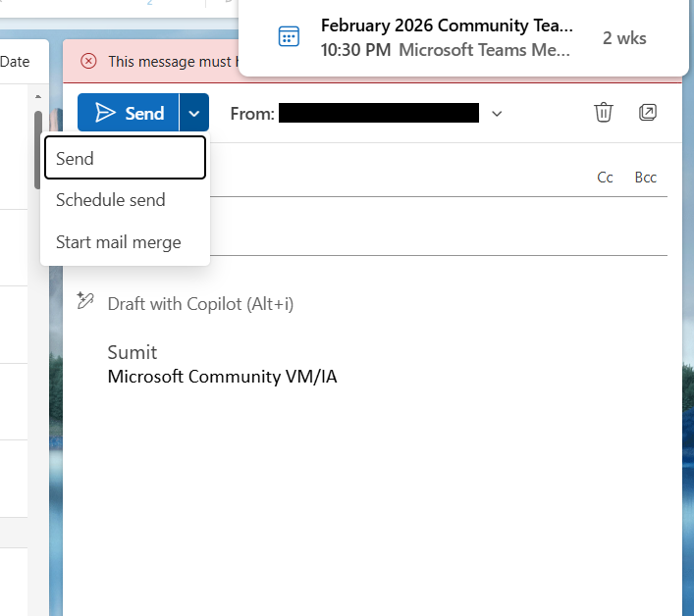The image size is (694, 616).
Task: Click the blue Send button
Action: 128,113
